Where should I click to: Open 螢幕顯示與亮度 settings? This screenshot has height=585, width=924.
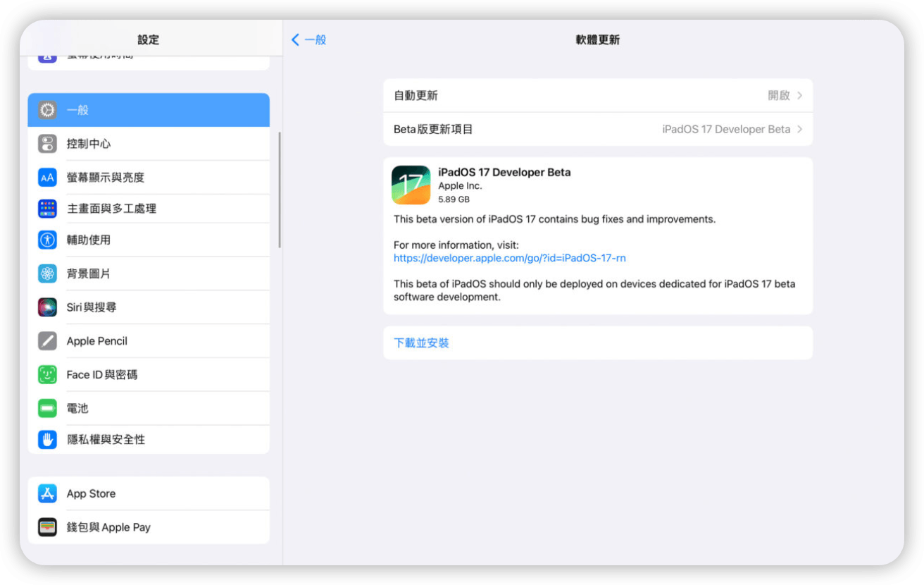pyautogui.click(x=149, y=178)
